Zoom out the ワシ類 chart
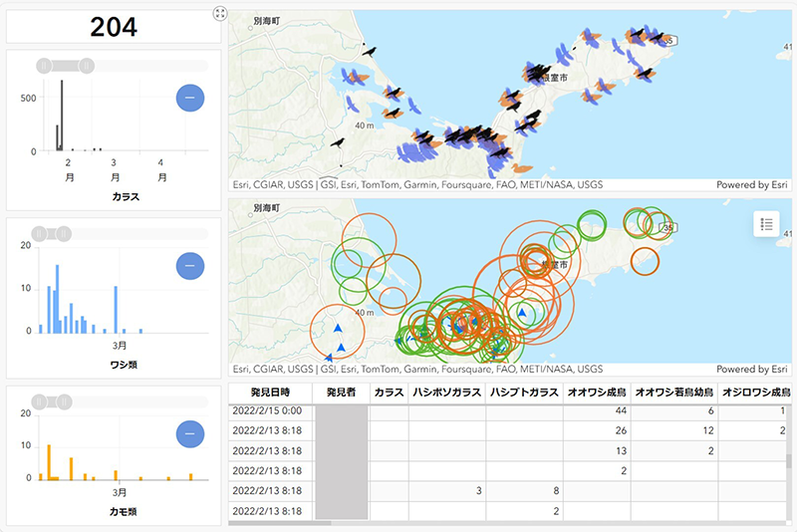The height and width of the screenshot is (532, 797). point(191,266)
